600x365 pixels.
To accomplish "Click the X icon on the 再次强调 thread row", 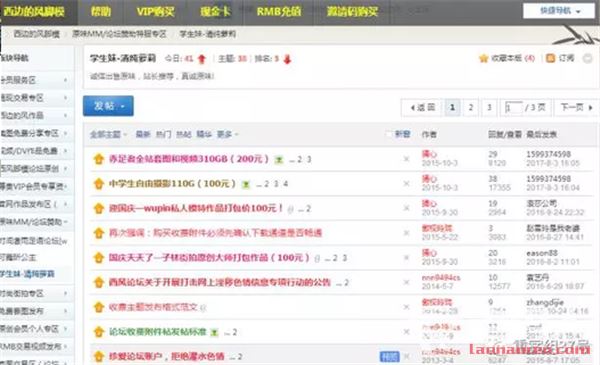I will pyautogui.click(x=406, y=233).
